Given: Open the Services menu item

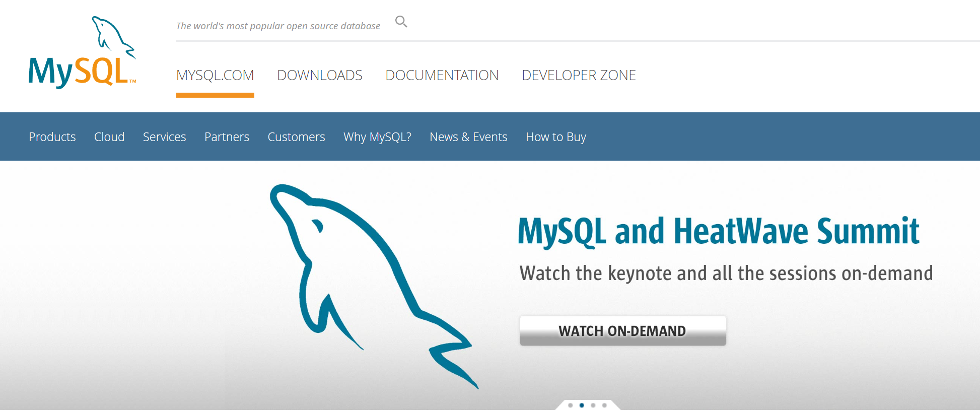Looking at the screenshot, I should (x=165, y=136).
